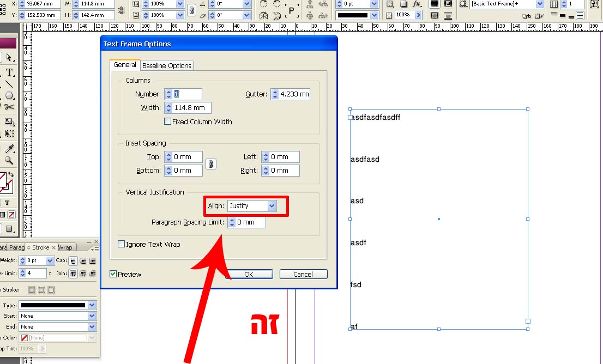Open the Wrap panel tab
603x364 pixels.
point(65,248)
